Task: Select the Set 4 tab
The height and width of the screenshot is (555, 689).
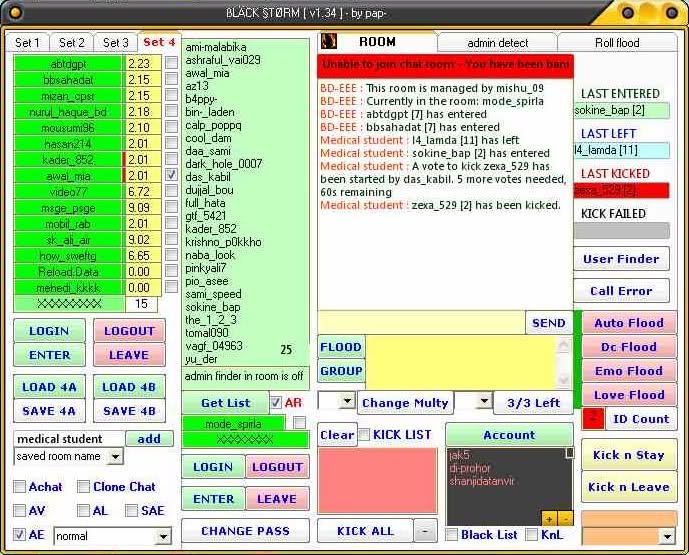Action: coord(159,42)
